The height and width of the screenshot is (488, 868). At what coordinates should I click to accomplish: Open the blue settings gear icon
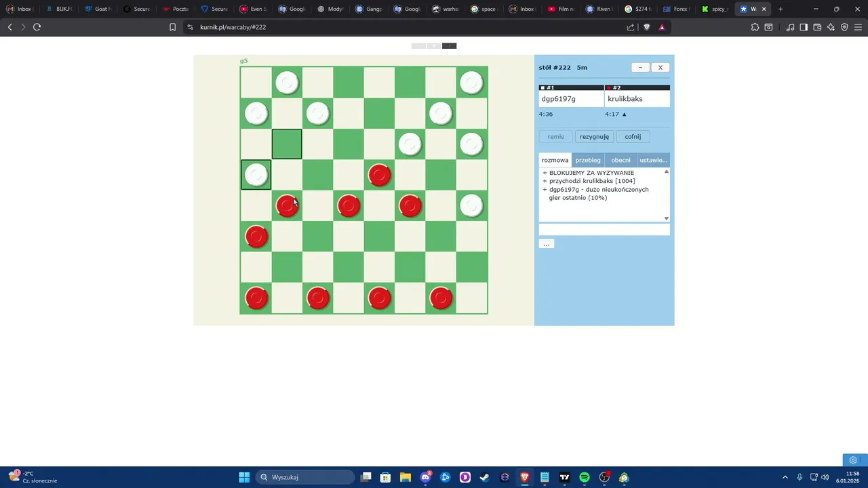click(x=853, y=460)
